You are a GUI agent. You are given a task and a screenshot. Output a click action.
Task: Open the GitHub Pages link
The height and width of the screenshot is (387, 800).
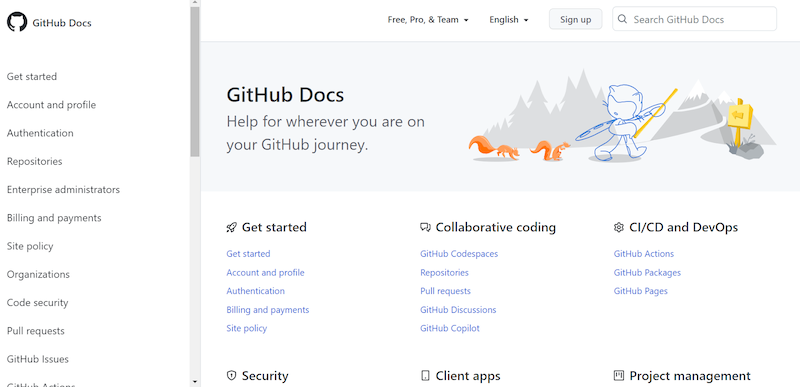click(x=641, y=291)
